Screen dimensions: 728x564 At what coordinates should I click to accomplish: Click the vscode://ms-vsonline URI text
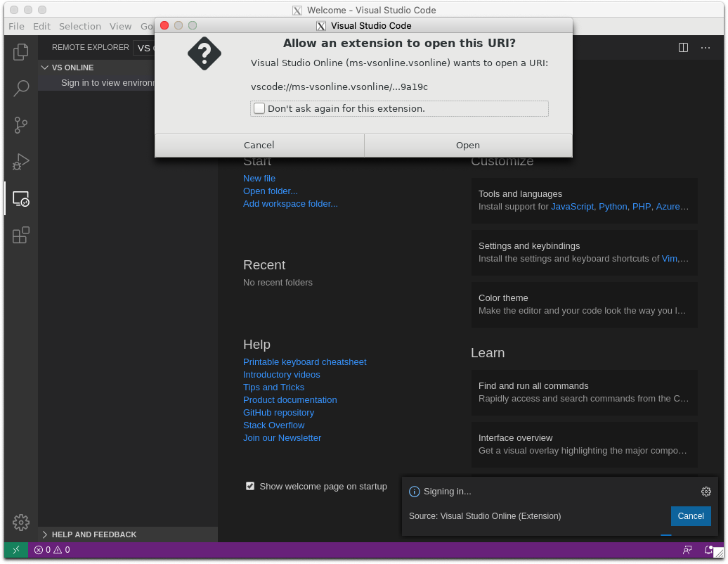pyautogui.click(x=339, y=87)
